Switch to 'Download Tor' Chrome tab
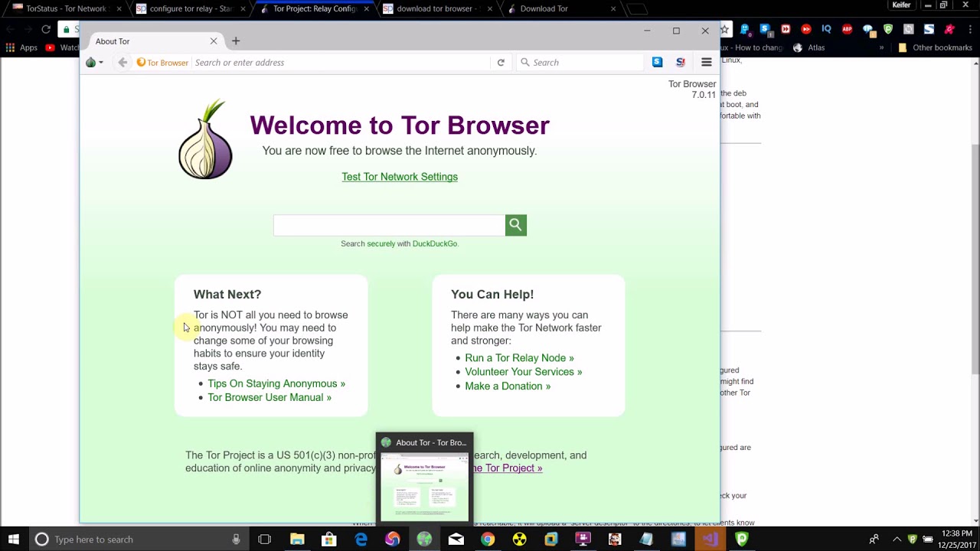 [561, 8]
